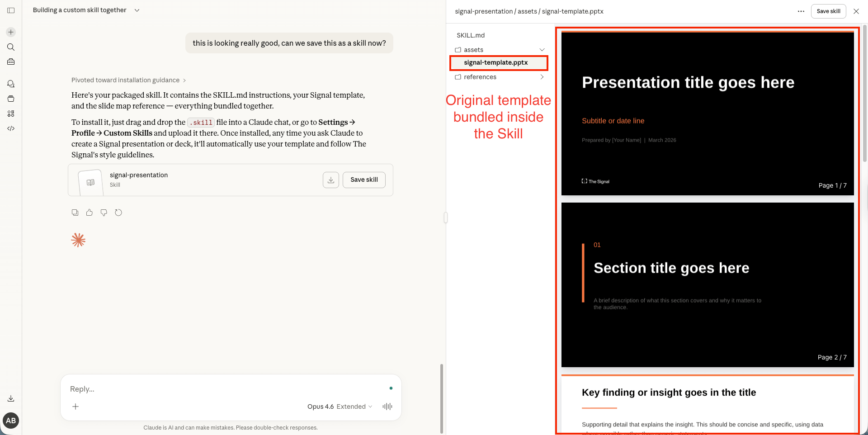The width and height of the screenshot is (868, 435).
Task: Click the download icon at sidebar bottom
Action: pyautogui.click(x=11, y=398)
